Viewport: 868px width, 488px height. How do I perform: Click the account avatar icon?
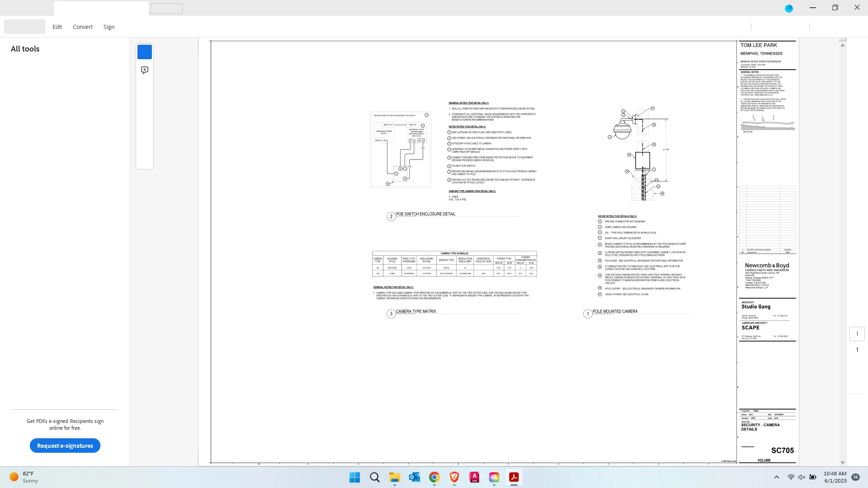tap(789, 8)
